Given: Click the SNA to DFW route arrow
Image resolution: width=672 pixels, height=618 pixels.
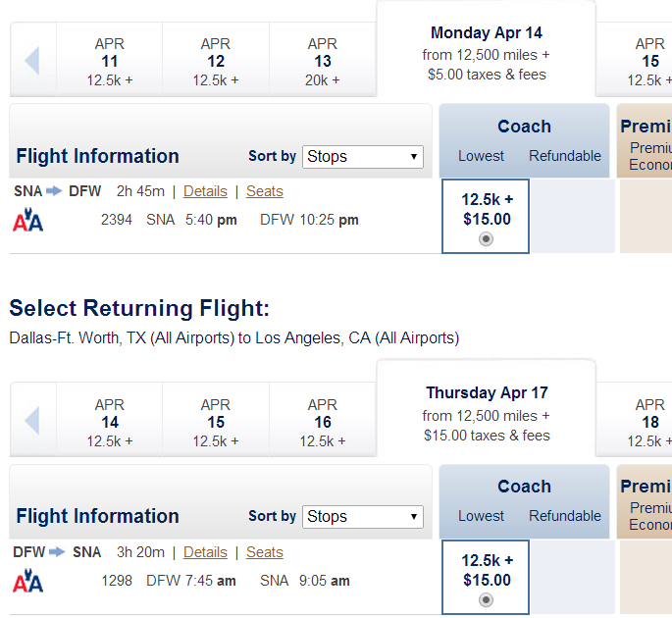Looking at the screenshot, I should coord(54,190).
